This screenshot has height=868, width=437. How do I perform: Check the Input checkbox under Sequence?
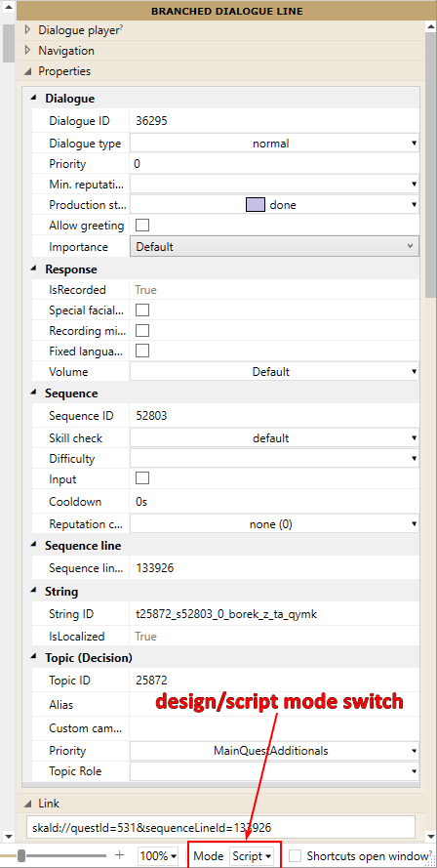142,478
